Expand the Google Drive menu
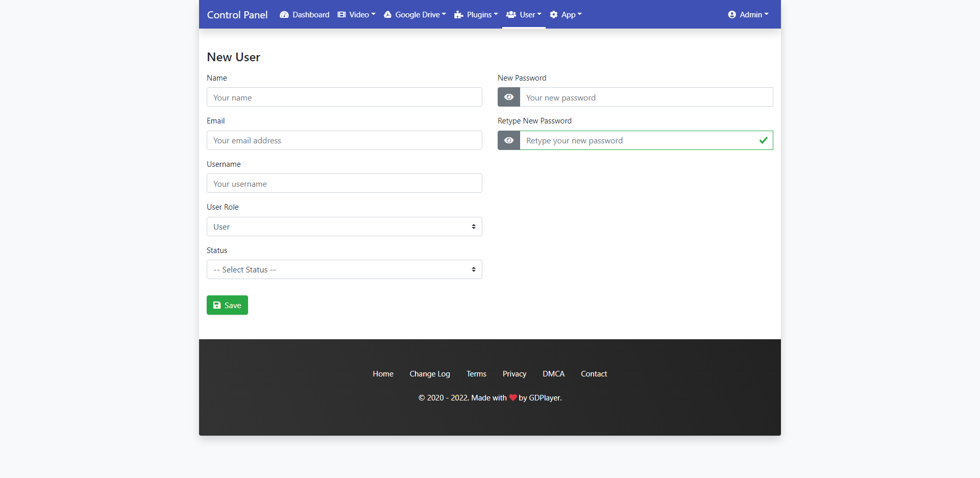 414,15
